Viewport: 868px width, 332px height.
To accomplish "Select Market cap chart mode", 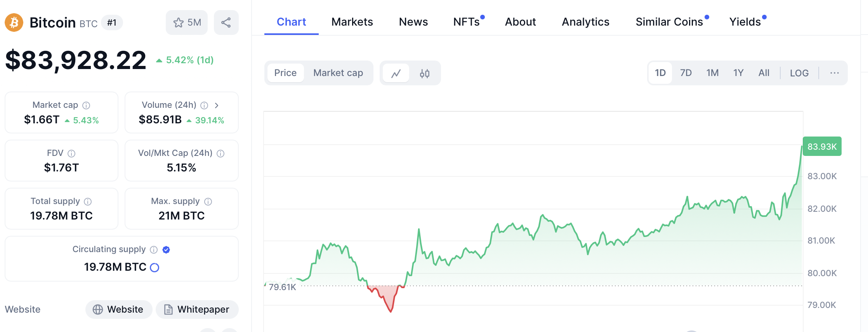I will coord(338,73).
